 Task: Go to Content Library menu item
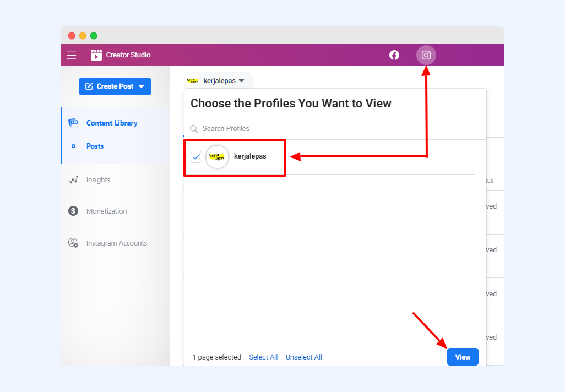(x=112, y=123)
